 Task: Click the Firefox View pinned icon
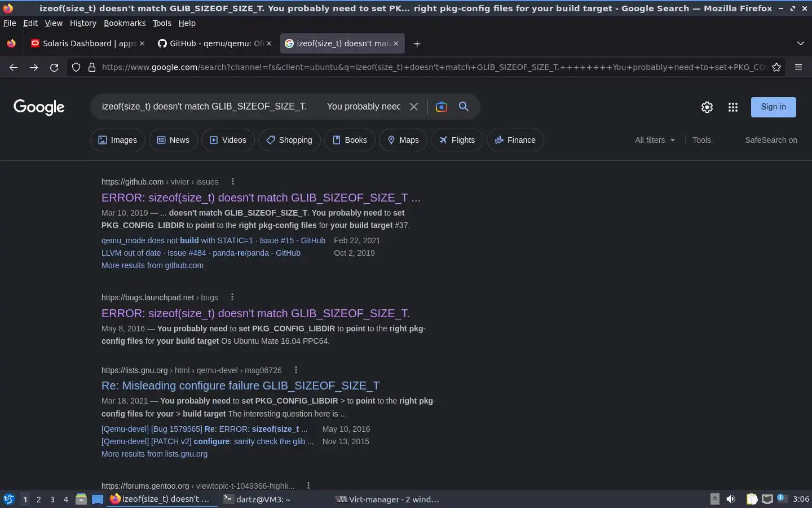pos(11,43)
